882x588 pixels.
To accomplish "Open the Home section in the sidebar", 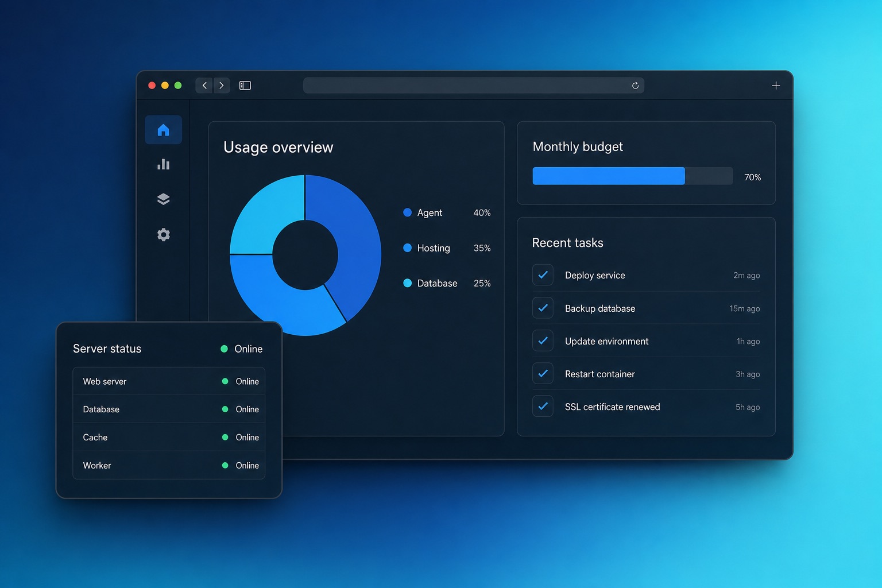I will 164,130.
